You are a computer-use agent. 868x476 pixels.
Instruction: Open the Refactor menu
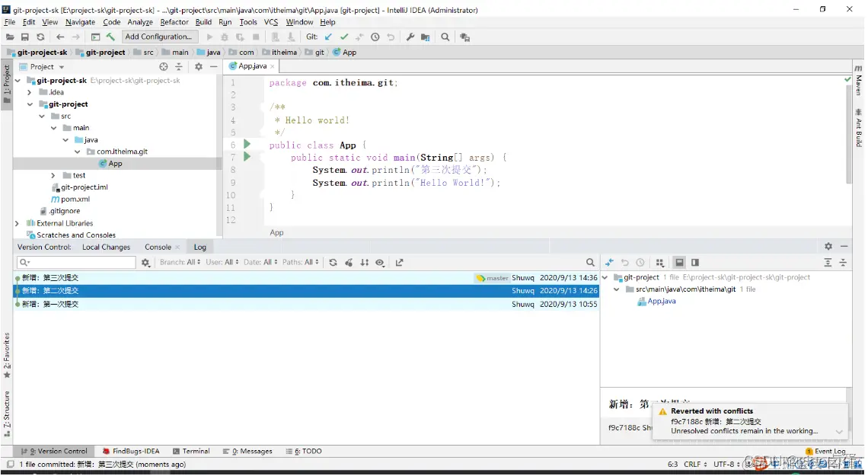(x=174, y=22)
